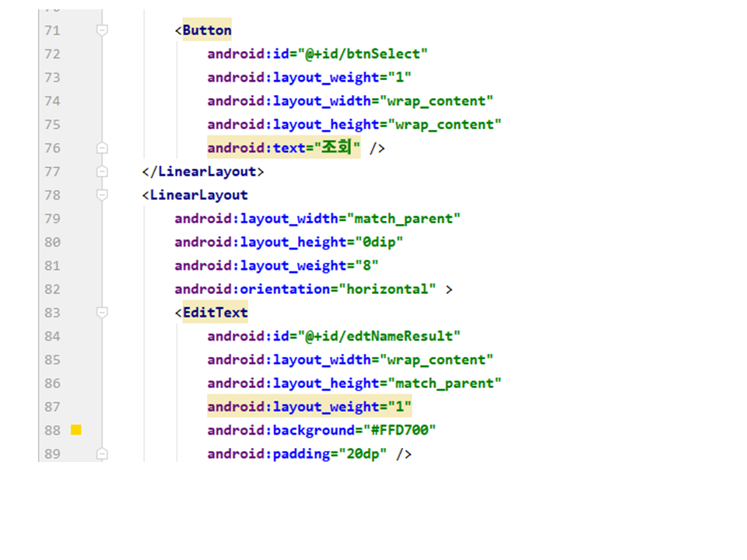Click line number 80 in the gutter

pos(52,242)
